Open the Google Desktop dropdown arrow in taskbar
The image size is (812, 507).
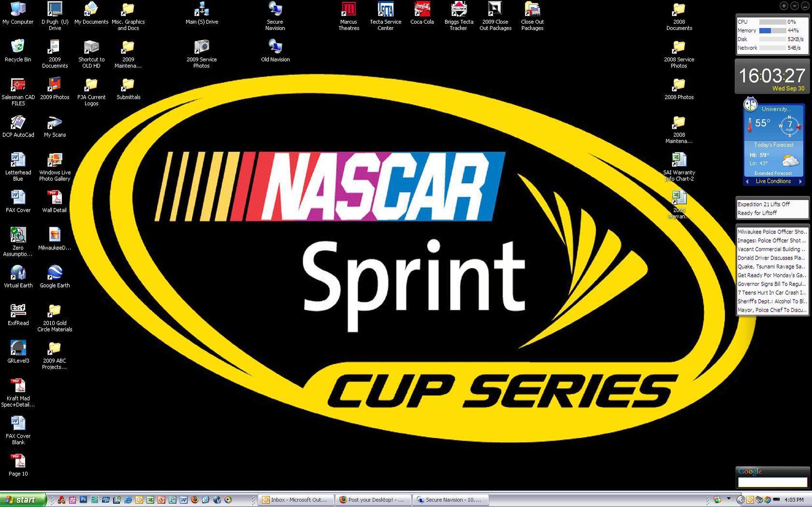point(729,498)
